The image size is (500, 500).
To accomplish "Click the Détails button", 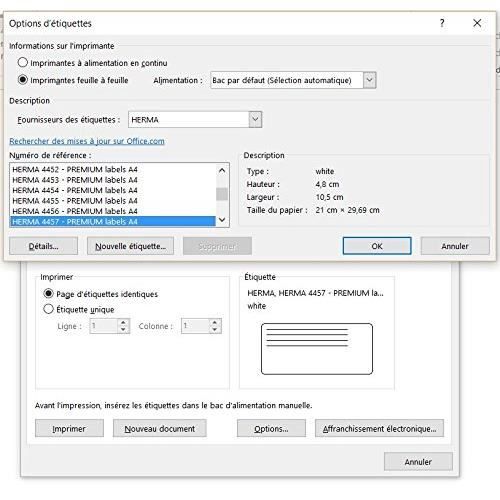I will point(43,246).
